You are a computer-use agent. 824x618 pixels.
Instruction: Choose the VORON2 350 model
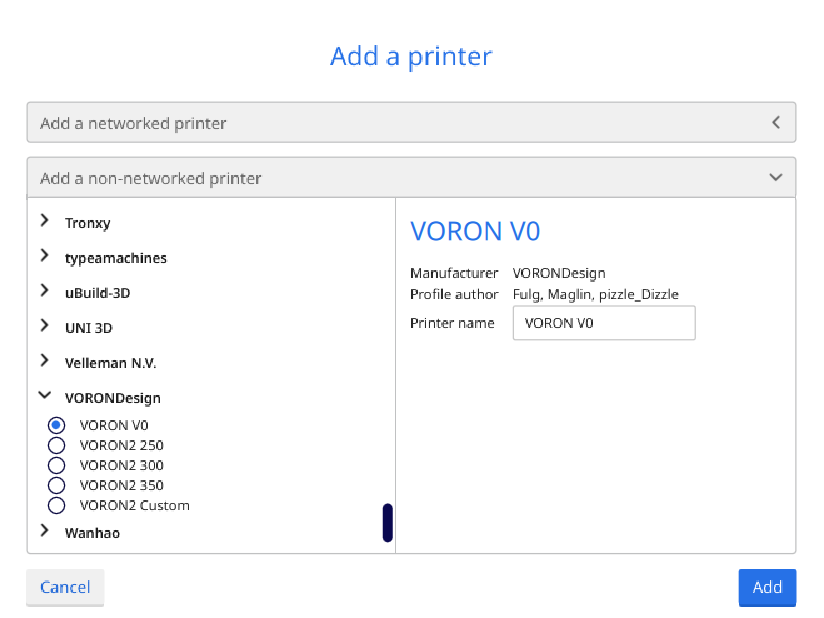(x=56, y=484)
